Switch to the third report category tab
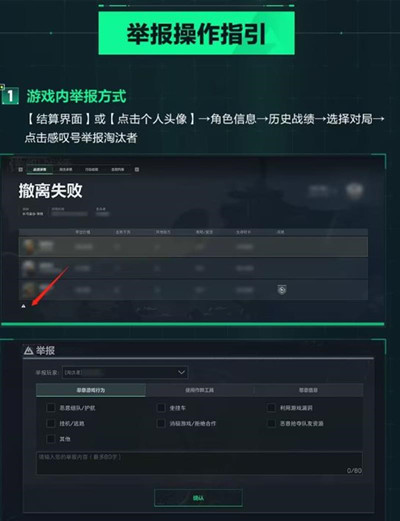Image resolution: width=400 pixels, height=521 pixels. click(308, 390)
